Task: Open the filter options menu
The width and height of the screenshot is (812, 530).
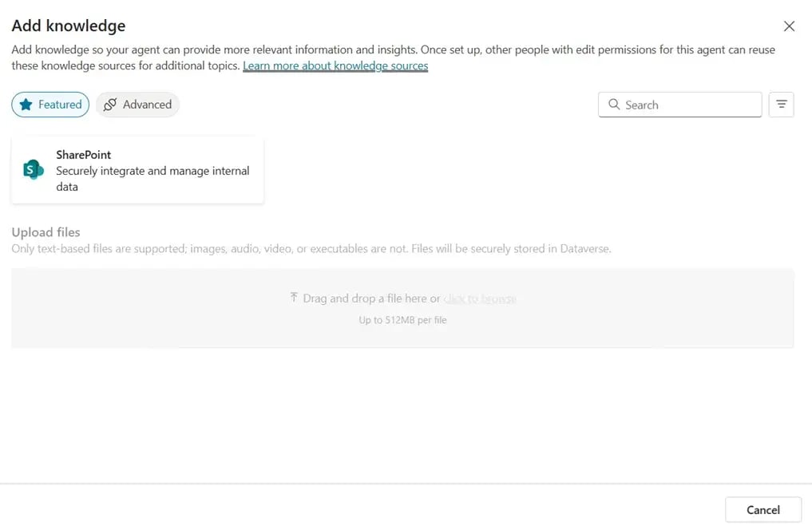Action: coord(781,105)
